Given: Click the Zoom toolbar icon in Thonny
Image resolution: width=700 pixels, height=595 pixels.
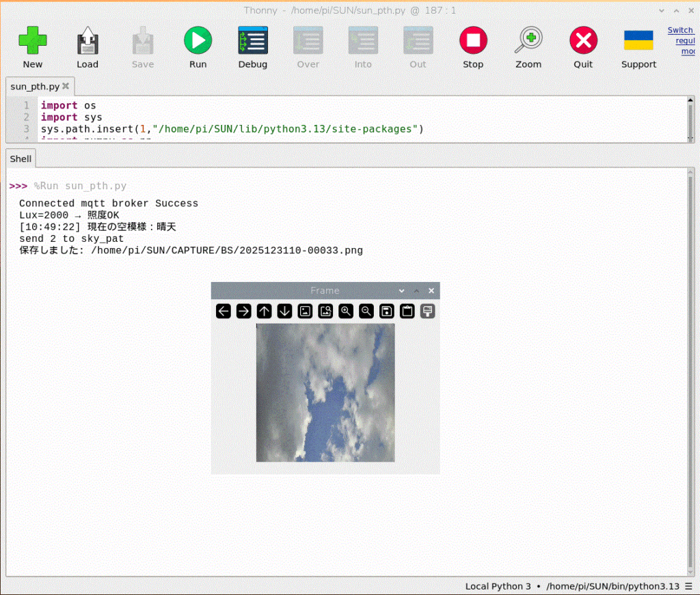Looking at the screenshot, I should click(x=528, y=41).
